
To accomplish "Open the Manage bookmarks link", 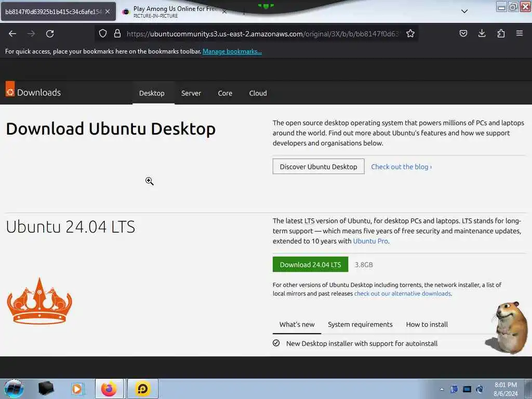I will tap(232, 51).
